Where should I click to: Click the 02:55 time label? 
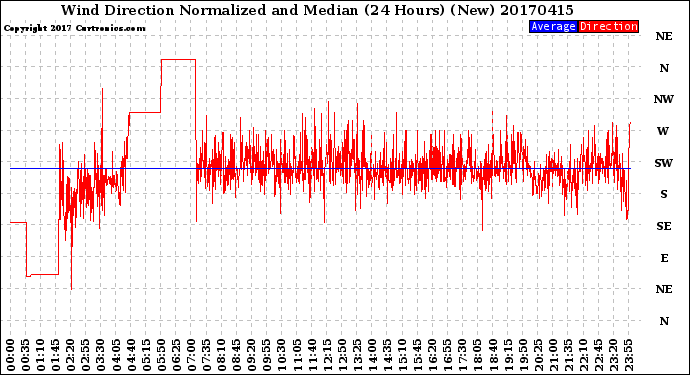(x=86, y=355)
